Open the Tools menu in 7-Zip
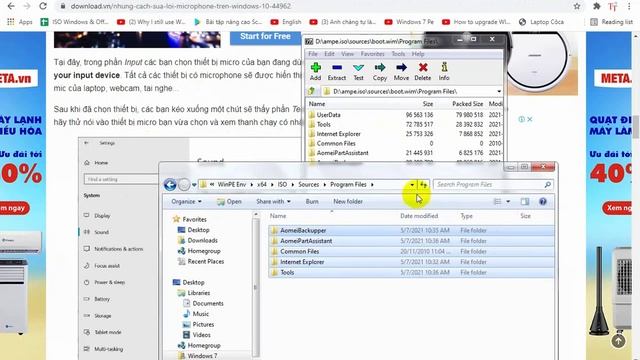Screen dimensions: 640x360 click(398, 54)
